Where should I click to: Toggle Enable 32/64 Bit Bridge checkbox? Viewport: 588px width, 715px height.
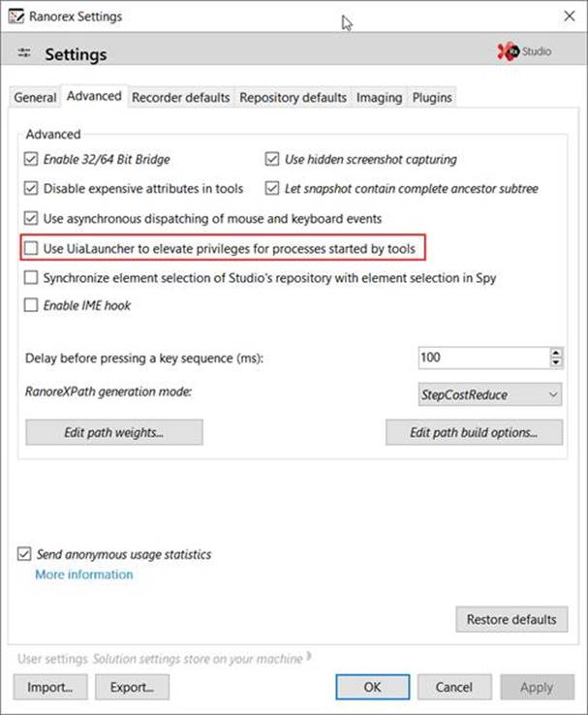coord(31,159)
